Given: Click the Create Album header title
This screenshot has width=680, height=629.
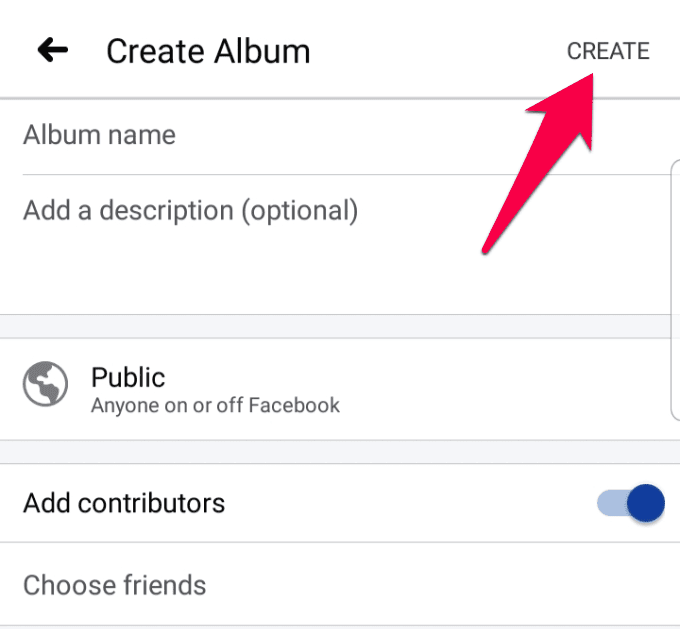Looking at the screenshot, I should coord(208,51).
